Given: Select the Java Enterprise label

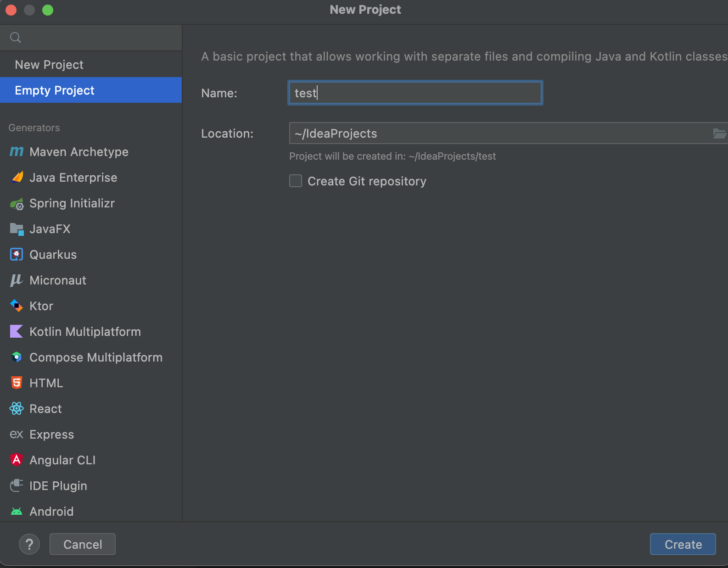Looking at the screenshot, I should click(x=73, y=178).
